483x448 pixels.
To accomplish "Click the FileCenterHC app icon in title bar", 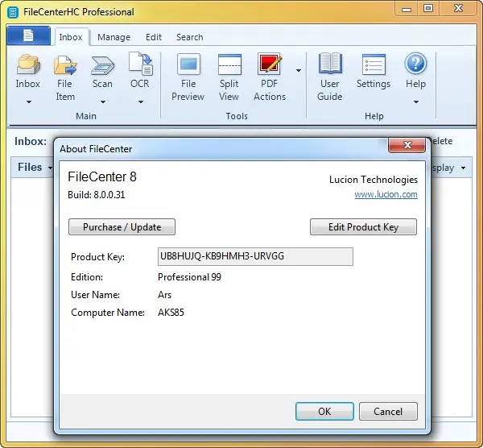I will click(13, 12).
